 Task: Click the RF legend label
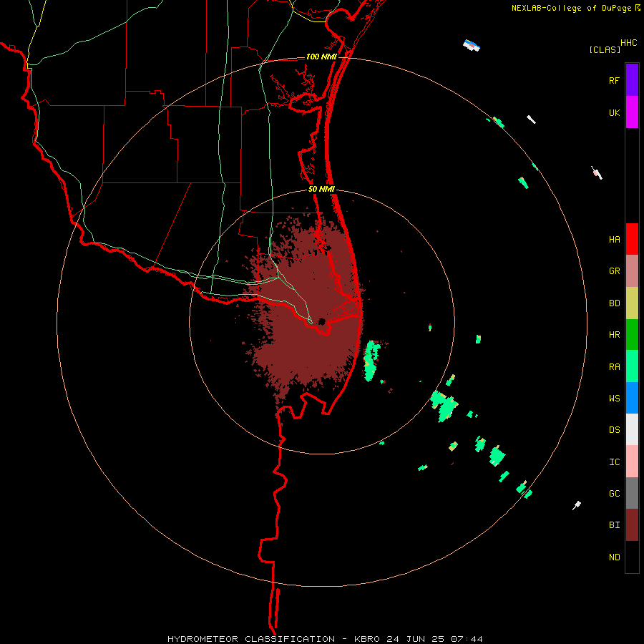pyautogui.click(x=614, y=80)
